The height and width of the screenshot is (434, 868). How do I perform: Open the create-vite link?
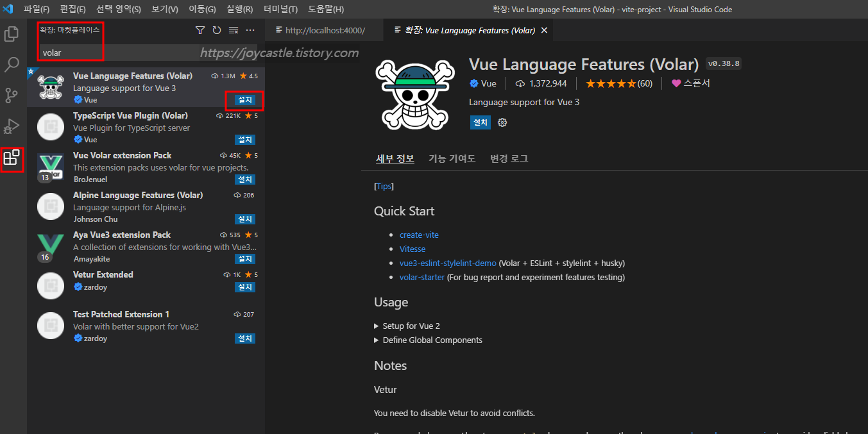tap(419, 235)
